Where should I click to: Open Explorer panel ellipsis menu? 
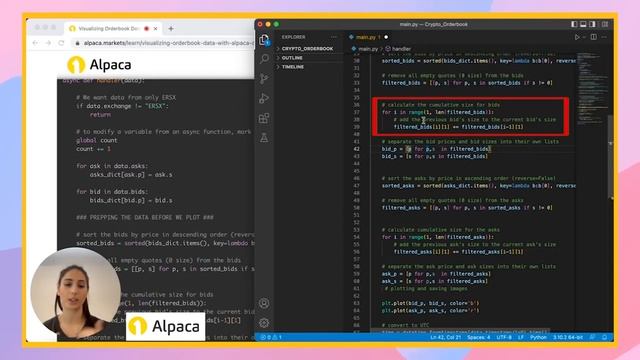click(334, 37)
